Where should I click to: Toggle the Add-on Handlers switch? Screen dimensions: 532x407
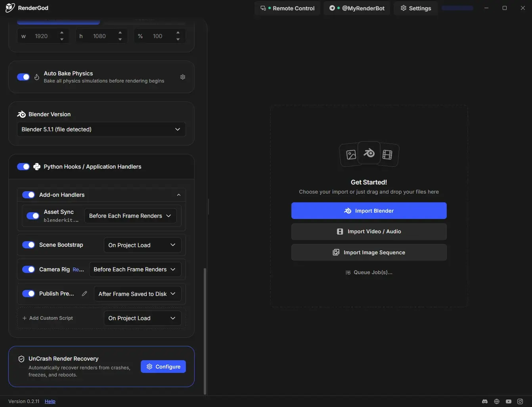pos(29,195)
